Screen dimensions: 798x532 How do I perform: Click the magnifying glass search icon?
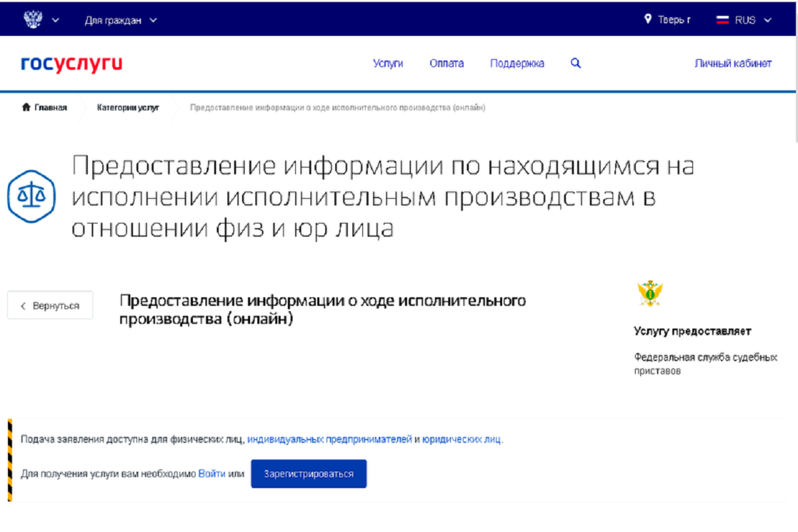point(576,64)
